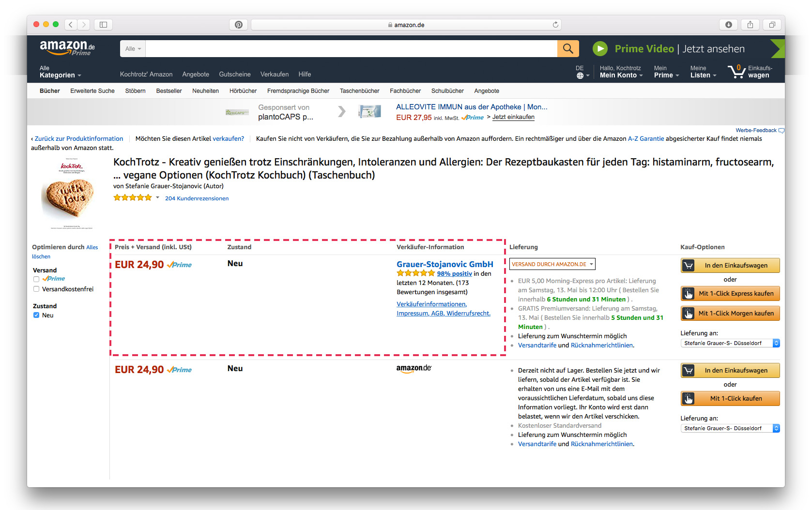Open the Meine Listen dropdown
The image size is (812, 510).
click(703, 72)
